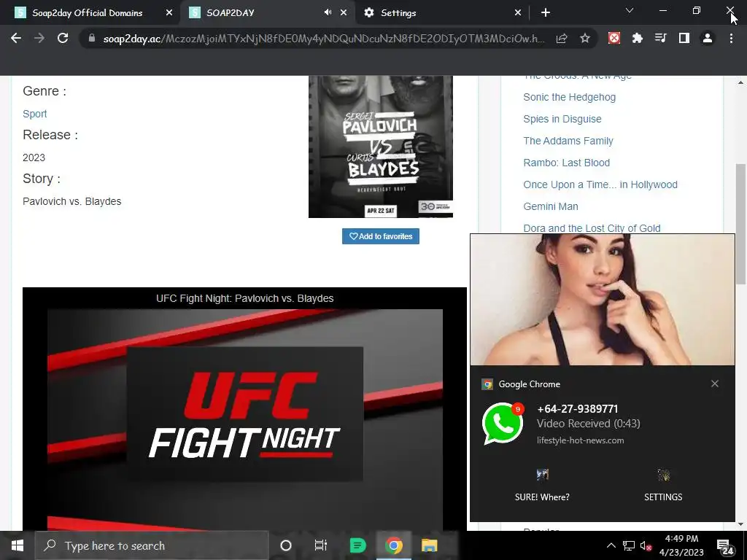This screenshot has height=560, width=747.
Task: Open Once Upon a Time... in Hollywood link
Action: point(600,184)
